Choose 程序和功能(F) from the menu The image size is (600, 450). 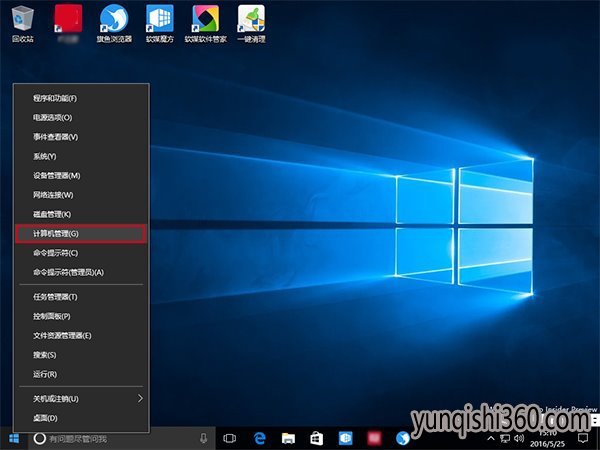click(x=81, y=98)
